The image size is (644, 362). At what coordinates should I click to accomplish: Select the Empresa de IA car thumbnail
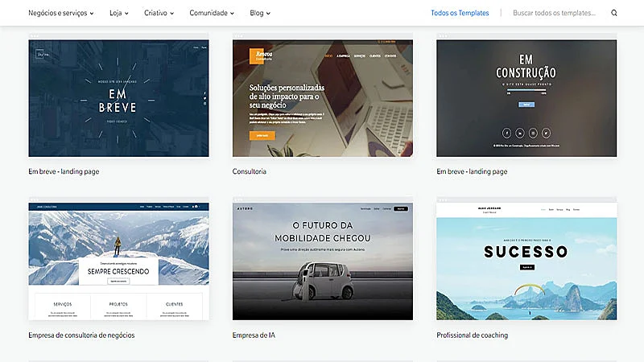[x=322, y=261]
